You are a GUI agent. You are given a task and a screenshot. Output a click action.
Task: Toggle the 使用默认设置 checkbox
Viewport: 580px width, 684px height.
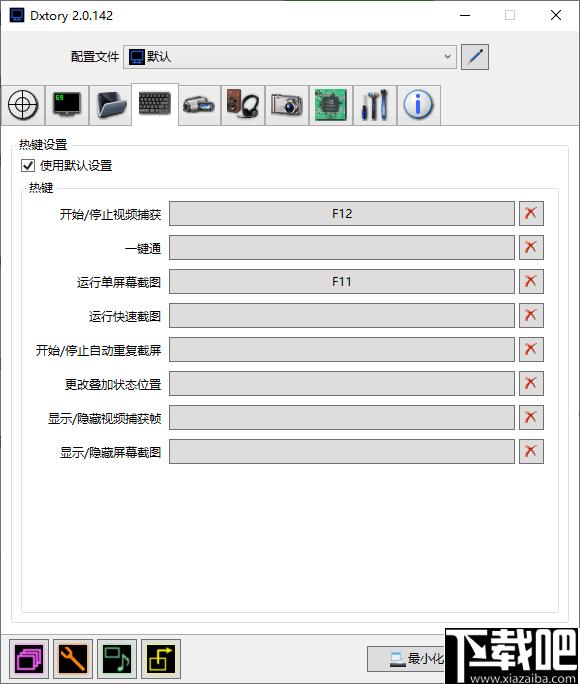point(28,166)
